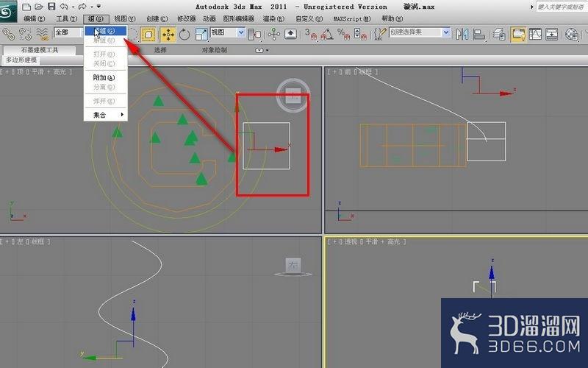Viewport: 588px width, 368px height.
Task: Toggle Window/Crossing selection mode
Action: coord(148,35)
